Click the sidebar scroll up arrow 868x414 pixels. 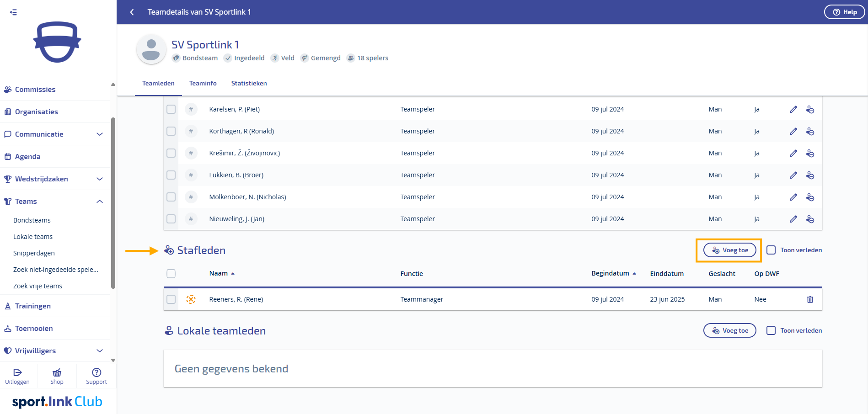point(113,85)
